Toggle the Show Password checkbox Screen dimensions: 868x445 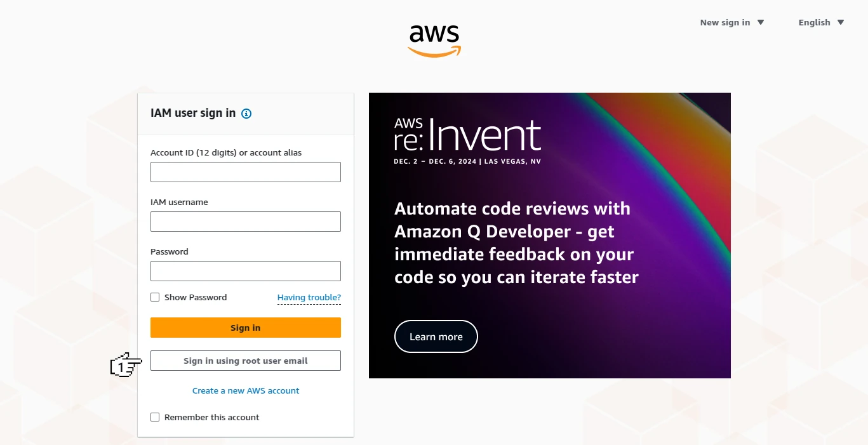[155, 297]
